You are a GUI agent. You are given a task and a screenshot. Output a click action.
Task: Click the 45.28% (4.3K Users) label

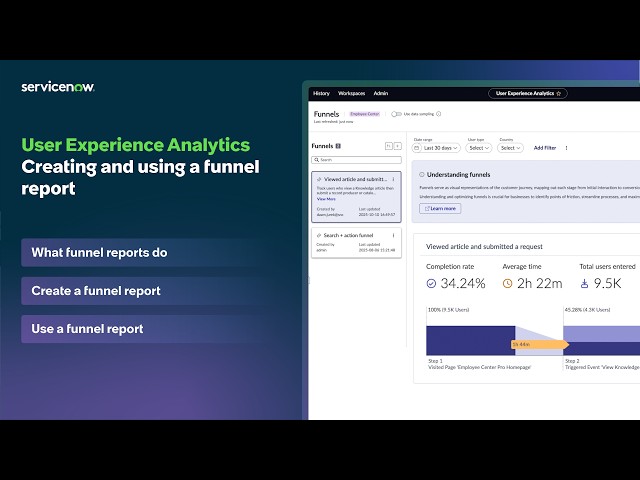[x=587, y=310]
